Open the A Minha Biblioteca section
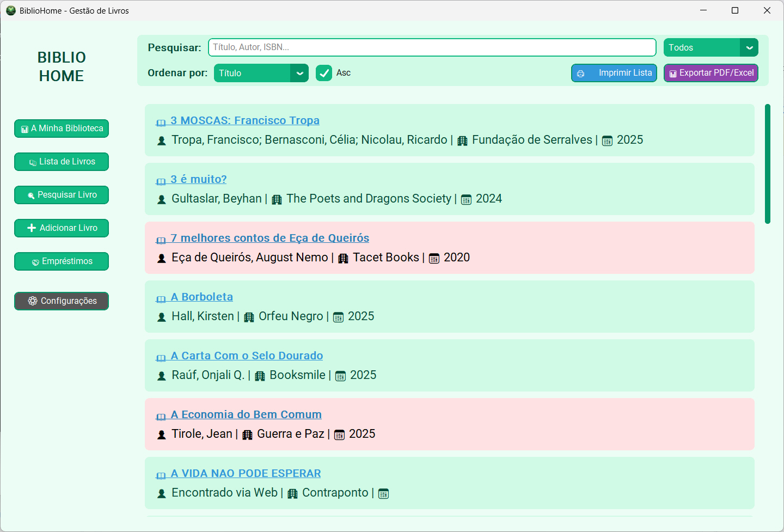Viewport: 784px width, 532px height. [x=62, y=129]
